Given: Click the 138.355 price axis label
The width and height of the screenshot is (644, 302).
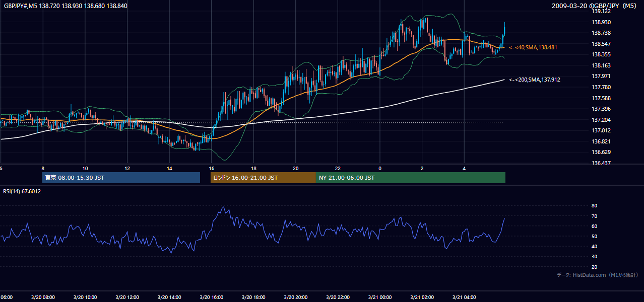Looking at the screenshot, I should point(601,54).
